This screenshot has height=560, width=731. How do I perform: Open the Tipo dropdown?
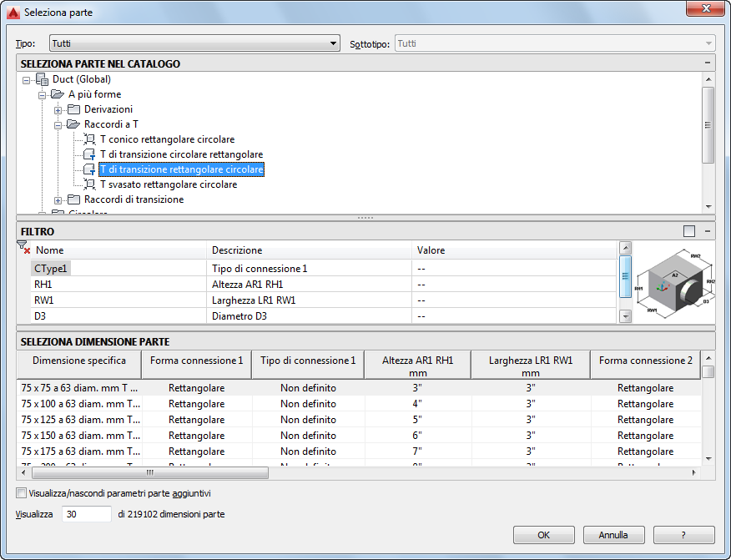pyautogui.click(x=194, y=43)
